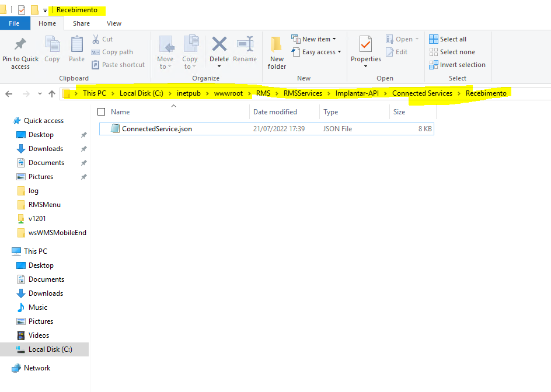Click Select all
The height and width of the screenshot is (392, 551).
[x=448, y=39]
